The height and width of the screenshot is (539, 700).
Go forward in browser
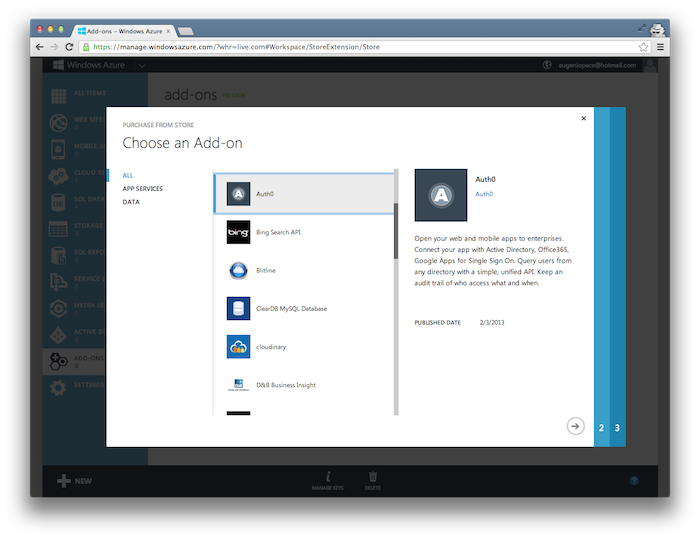54,47
